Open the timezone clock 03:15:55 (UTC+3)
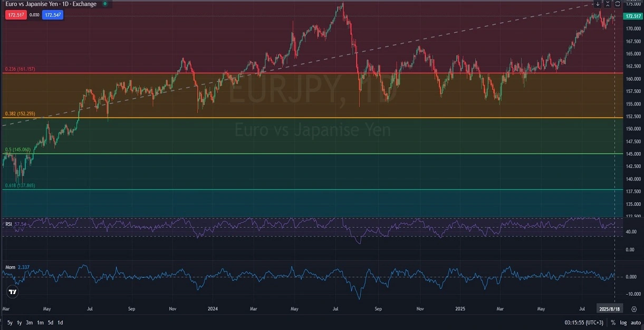The width and height of the screenshot is (644, 330). [x=583, y=322]
